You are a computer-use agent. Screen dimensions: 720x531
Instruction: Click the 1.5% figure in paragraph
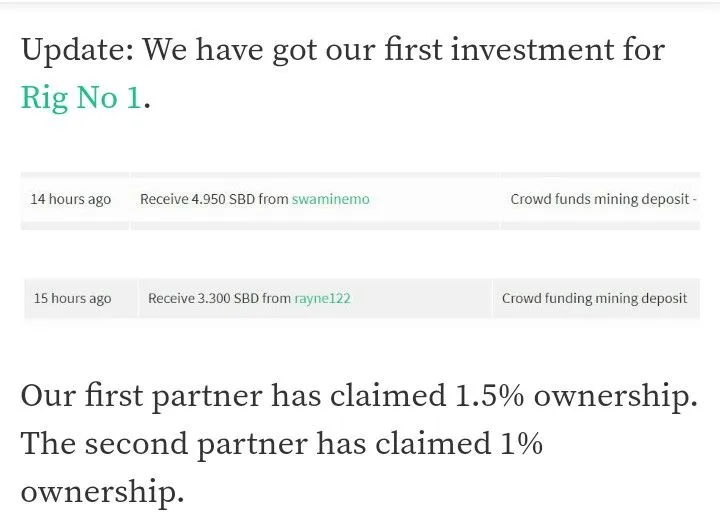pos(489,395)
